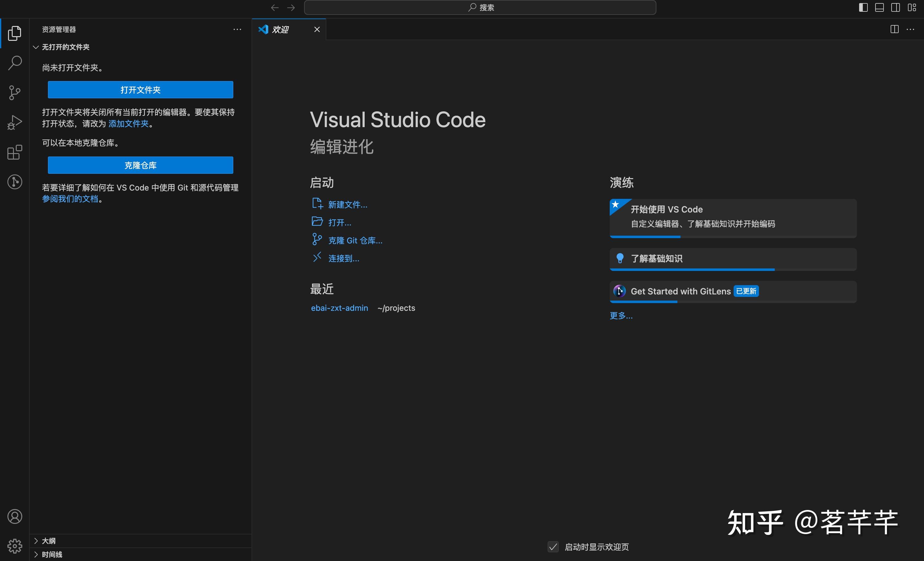Open the Run and Debug view
The height and width of the screenshot is (561, 924).
tap(15, 122)
